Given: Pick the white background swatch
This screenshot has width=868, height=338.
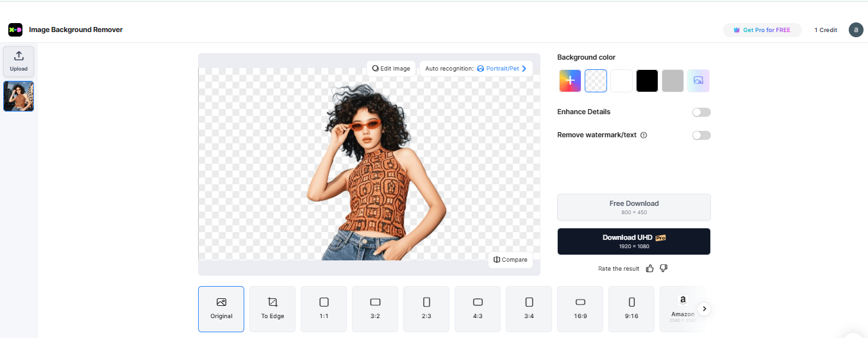Looking at the screenshot, I should tap(621, 81).
